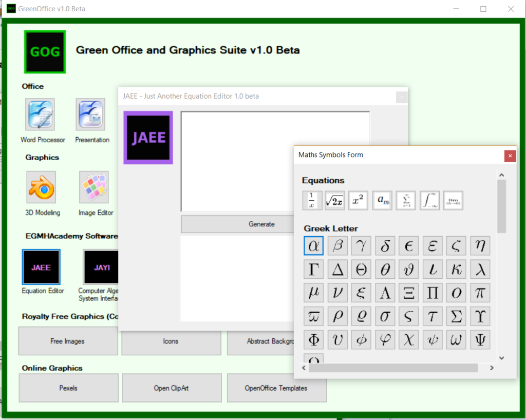Viewport: 526px width, 420px height.
Task: Insert capital Delta triangle symbol
Action: tap(337, 269)
